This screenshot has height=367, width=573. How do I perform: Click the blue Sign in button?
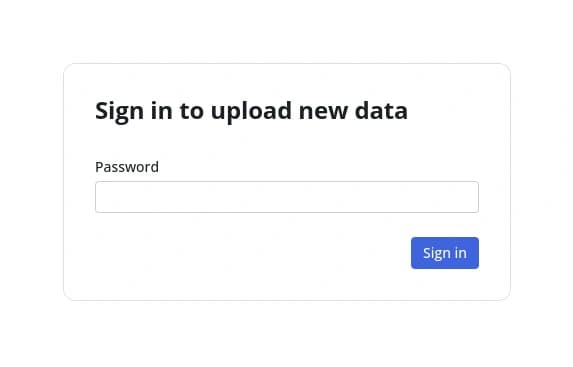click(x=445, y=253)
